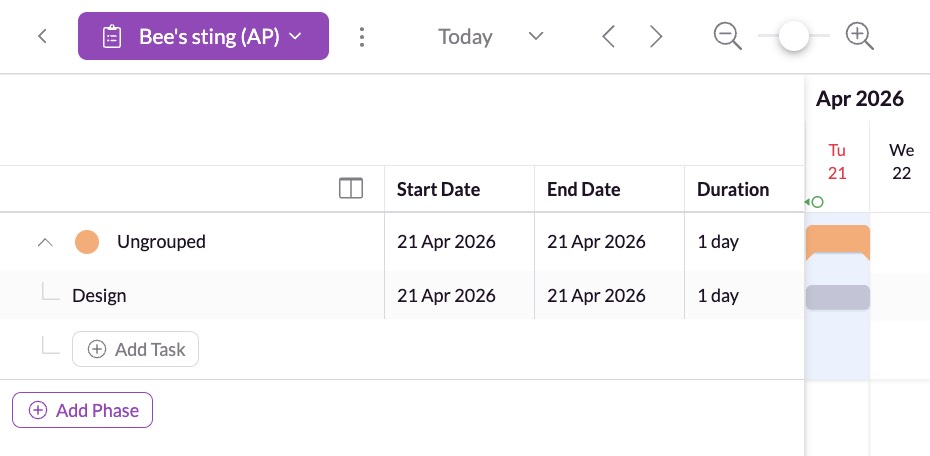Go to previous period arrow
Viewport: 930px width, 456px height.
click(608, 37)
